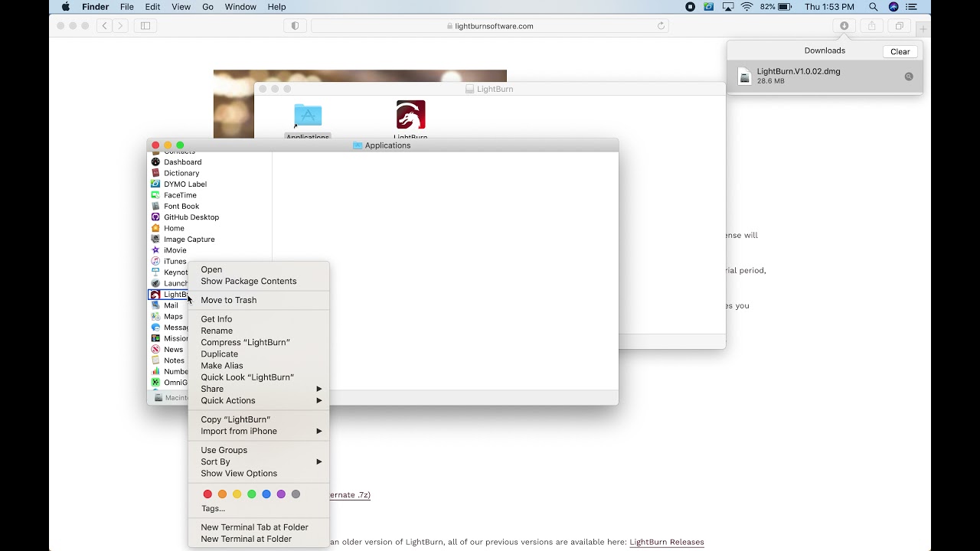The height and width of the screenshot is (551, 980).
Task: Expand the Sort By submenu
Action: click(x=259, y=461)
